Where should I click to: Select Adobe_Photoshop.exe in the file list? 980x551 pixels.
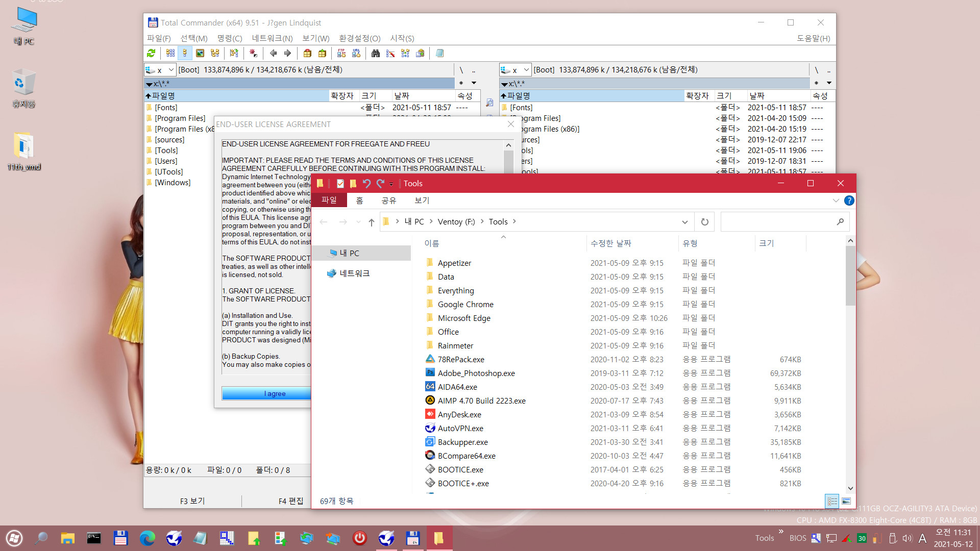coord(476,373)
